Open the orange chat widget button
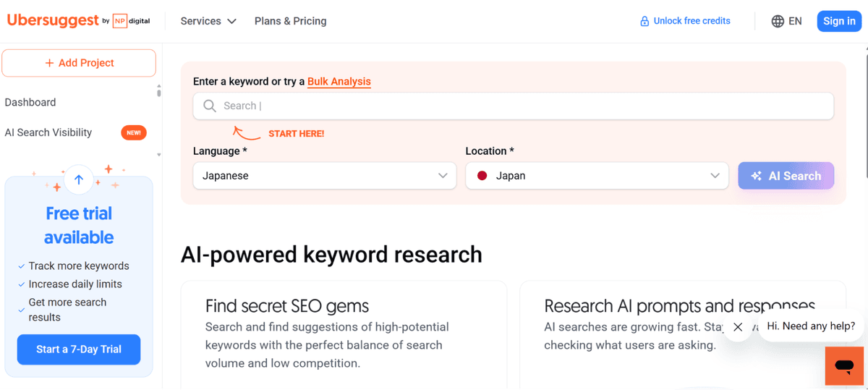The width and height of the screenshot is (868, 390). click(x=844, y=366)
